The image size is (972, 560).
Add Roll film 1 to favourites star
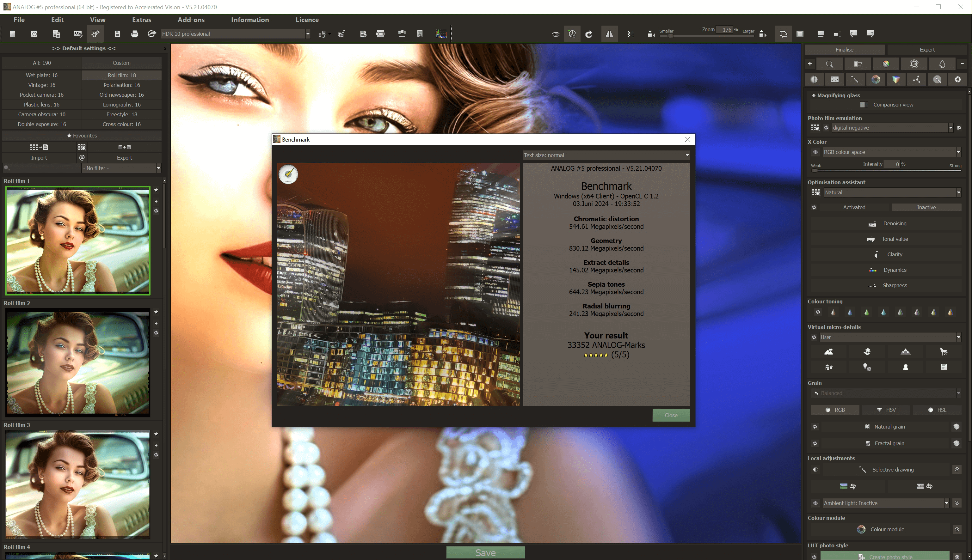click(x=156, y=190)
